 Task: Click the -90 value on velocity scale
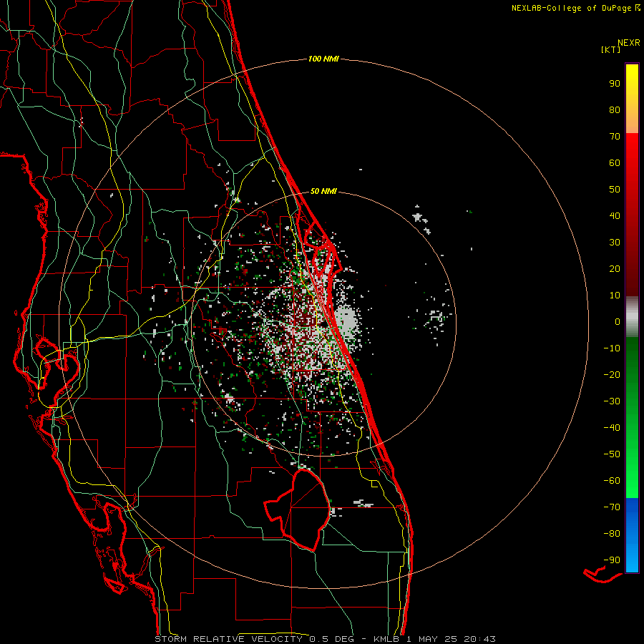612,560
